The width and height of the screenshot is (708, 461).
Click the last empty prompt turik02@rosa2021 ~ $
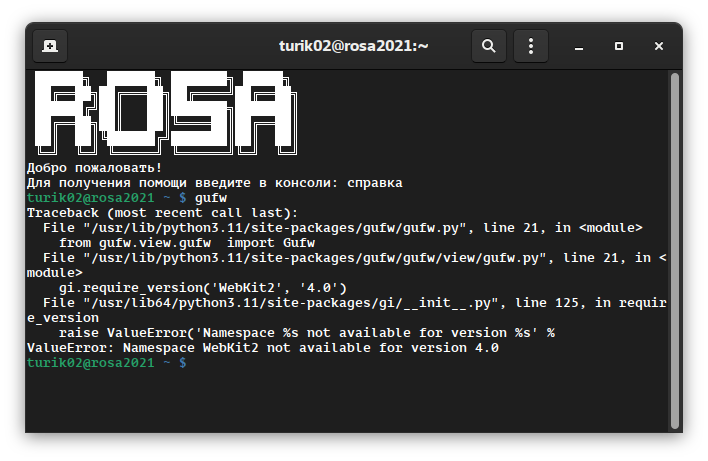point(107,363)
